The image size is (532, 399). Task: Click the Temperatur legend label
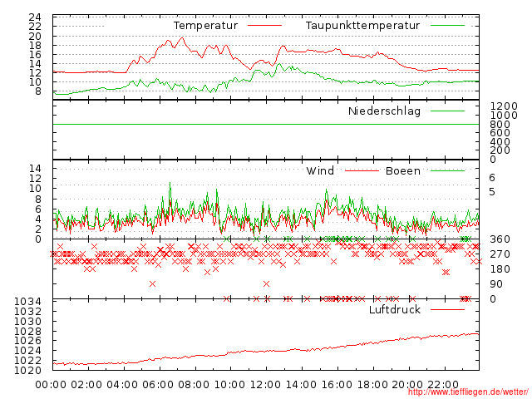[205, 26]
